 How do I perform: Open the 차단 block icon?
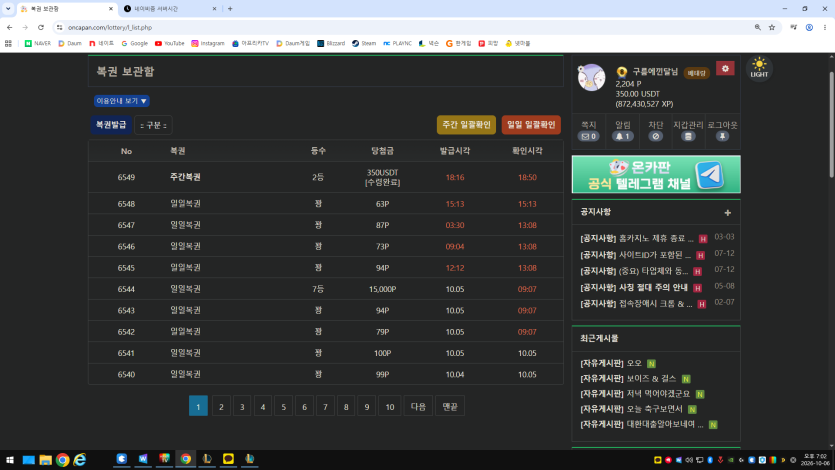pyautogui.click(x=656, y=136)
